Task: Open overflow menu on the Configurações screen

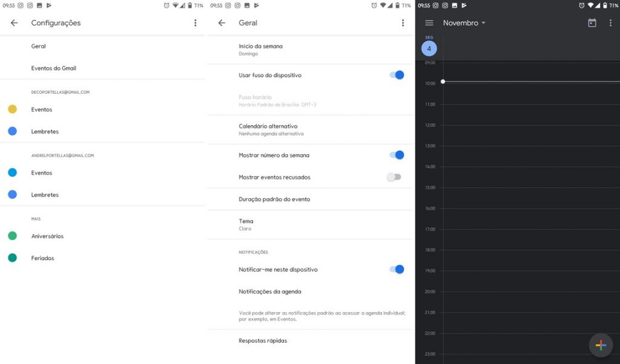Action: tap(195, 23)
